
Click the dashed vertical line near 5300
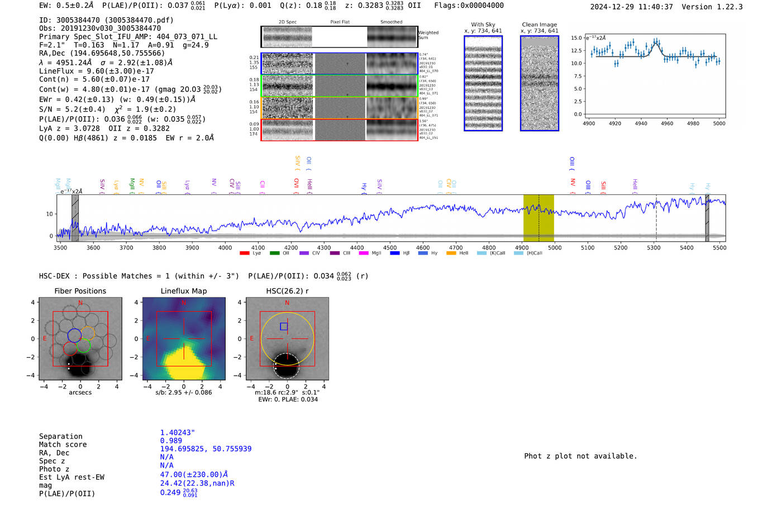[x=656, y=218]
